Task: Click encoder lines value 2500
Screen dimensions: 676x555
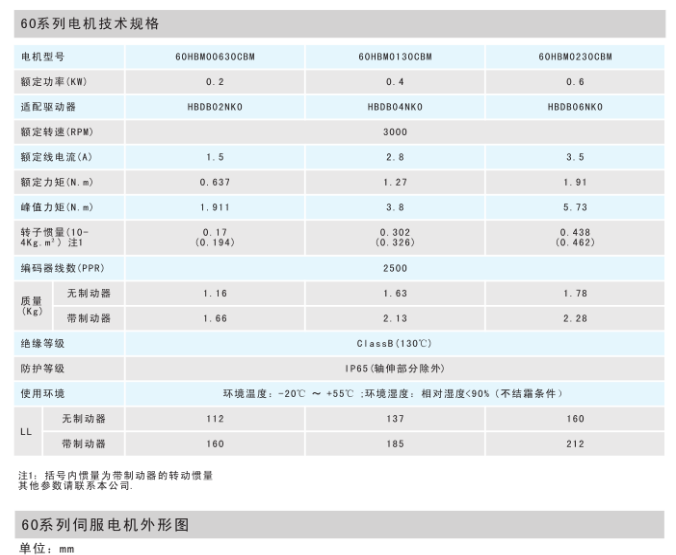Action: 395,268
